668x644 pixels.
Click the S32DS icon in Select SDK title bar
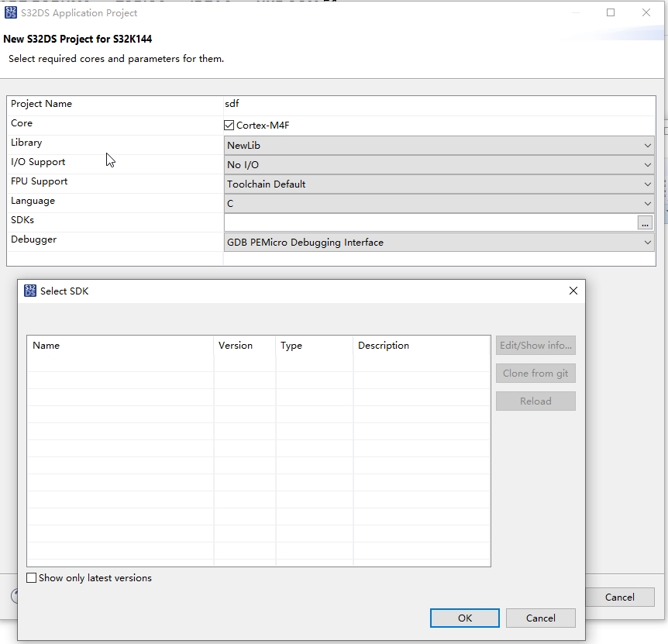point(30,291)
